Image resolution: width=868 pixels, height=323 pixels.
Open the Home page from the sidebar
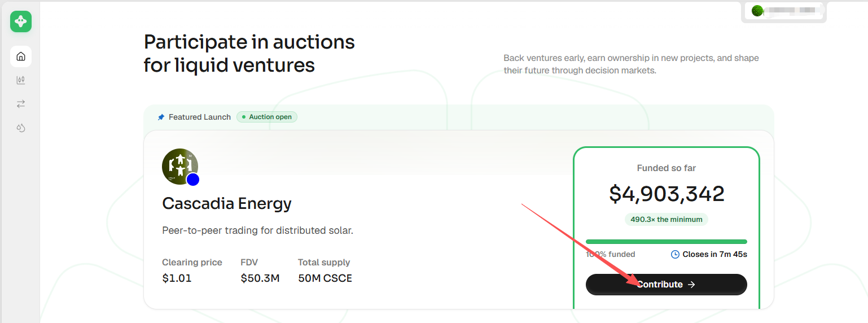21,56
